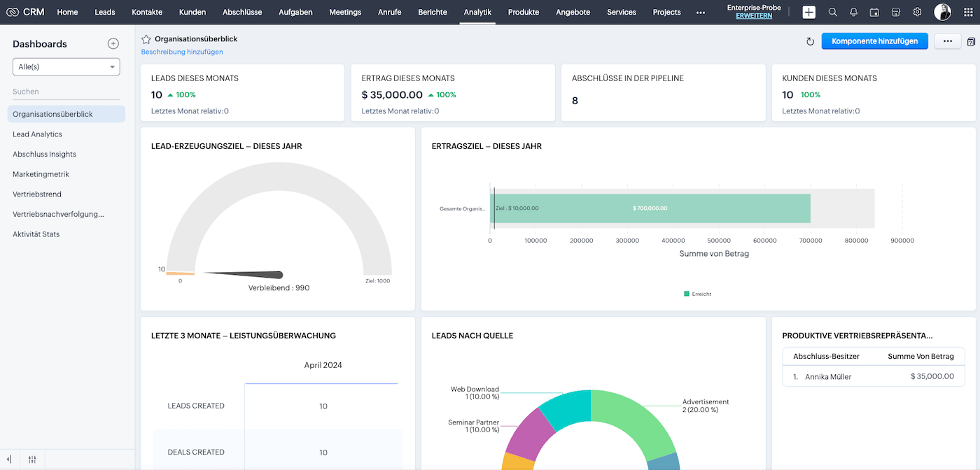980x470 pixels.
Task: Collapse the sidebar with bottom arrow icon
Action: click(9, 460)
